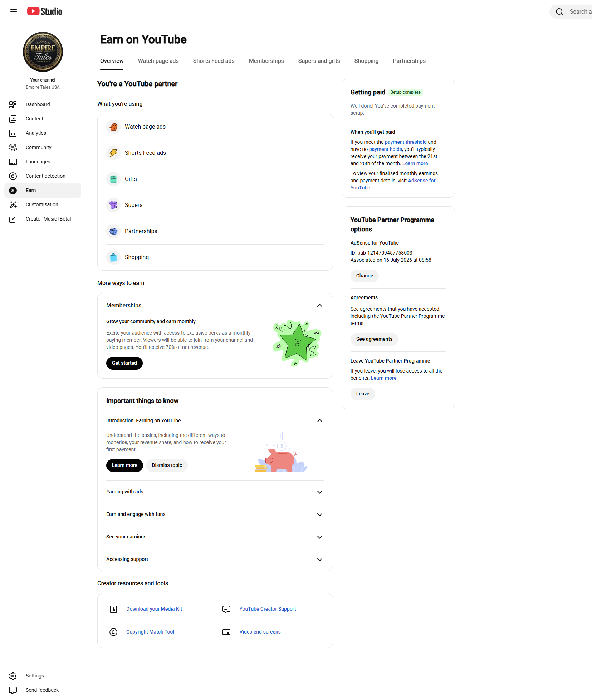Open the Memberships tab

coord(266,61)
